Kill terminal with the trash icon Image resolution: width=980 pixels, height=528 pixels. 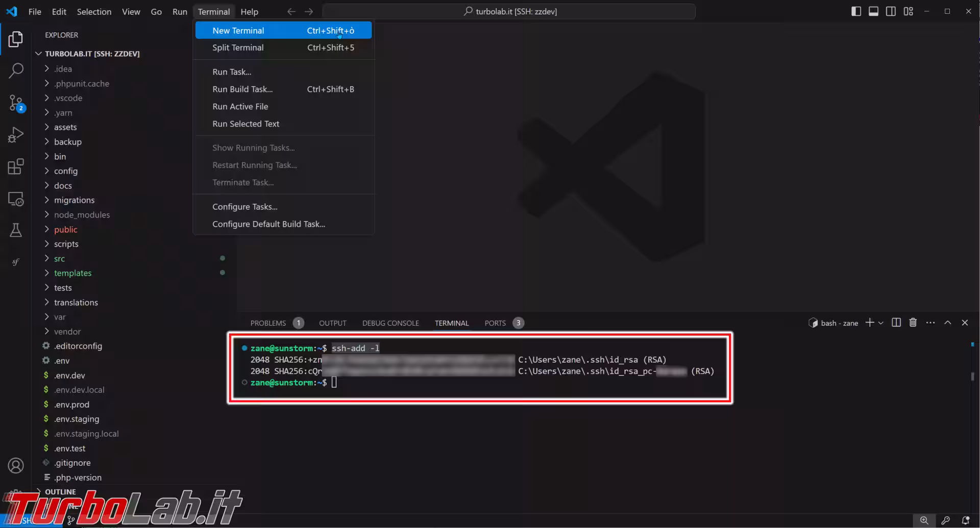coord(913,323)
